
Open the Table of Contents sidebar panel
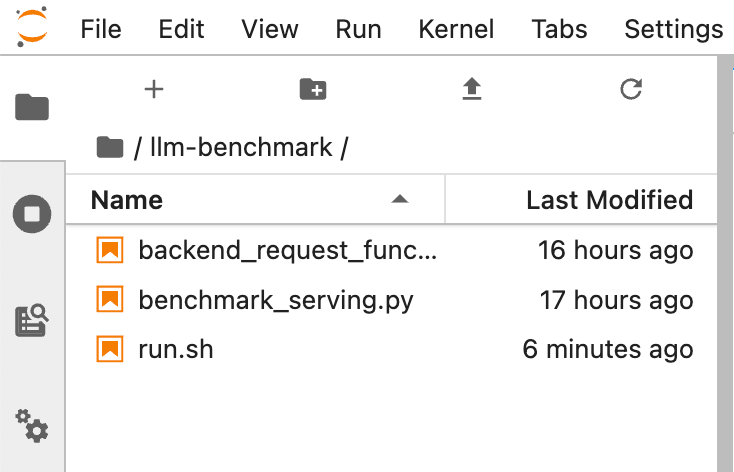click(32, 321)
